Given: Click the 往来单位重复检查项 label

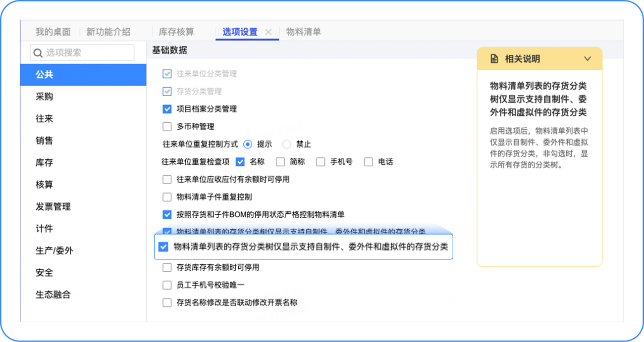Looking at the screenshot, I should [196, 162].
